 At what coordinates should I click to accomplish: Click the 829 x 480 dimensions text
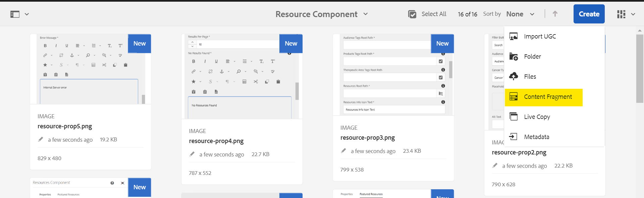pyautogui.click(x=49, y=158)
